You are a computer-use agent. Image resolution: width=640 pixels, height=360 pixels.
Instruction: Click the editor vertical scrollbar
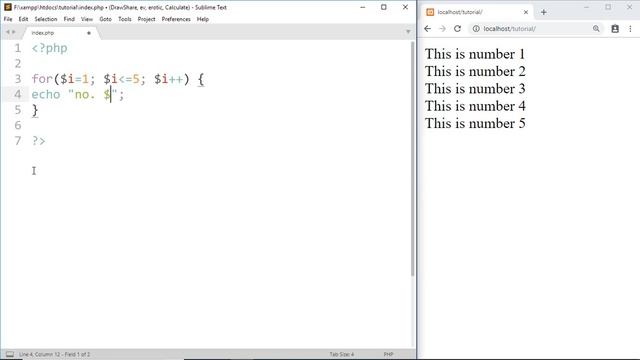412,159
